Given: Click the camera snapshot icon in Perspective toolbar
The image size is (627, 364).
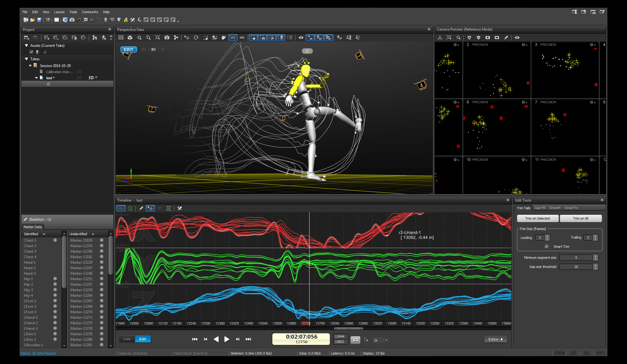Looking at the screenshot, I should pyautogui.click(x=167, y=38).
